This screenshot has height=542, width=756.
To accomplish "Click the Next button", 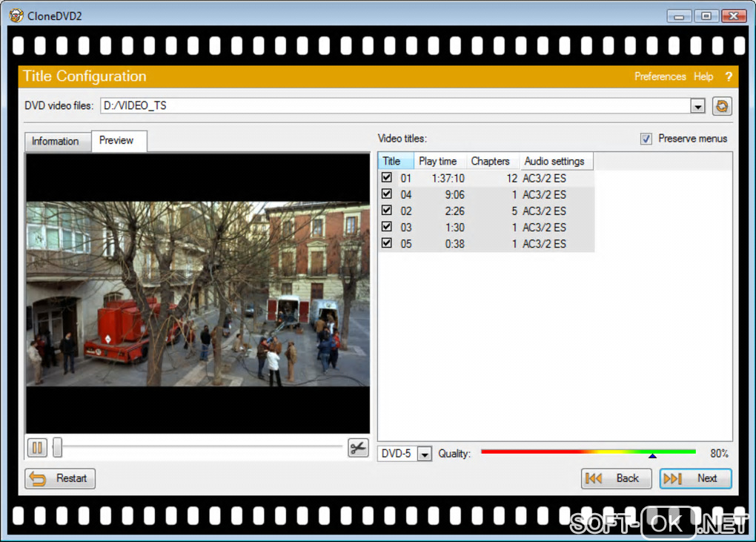I will pos(695,478).
